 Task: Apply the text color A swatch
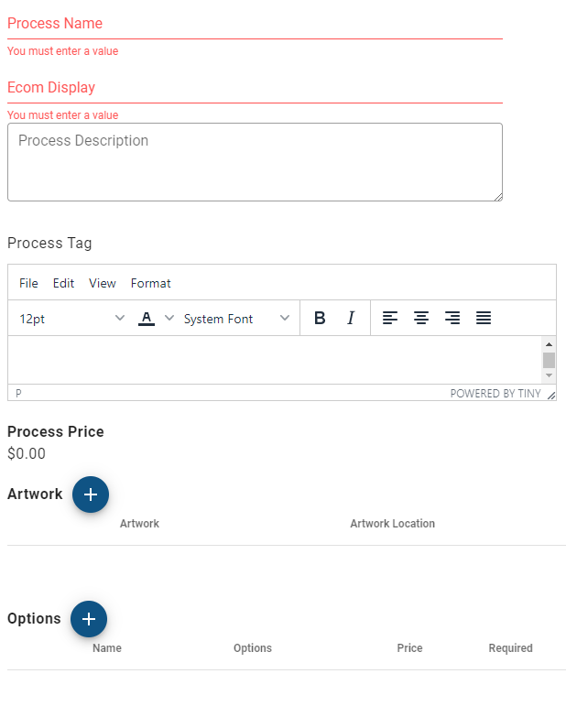click(x=147, y=318)
